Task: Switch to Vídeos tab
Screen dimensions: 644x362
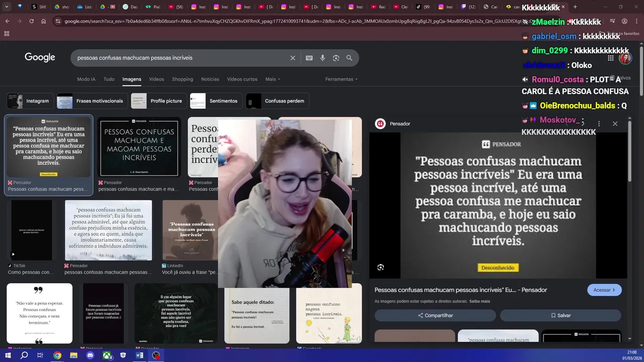Action: pyautogui.click(x=156, y=79)
